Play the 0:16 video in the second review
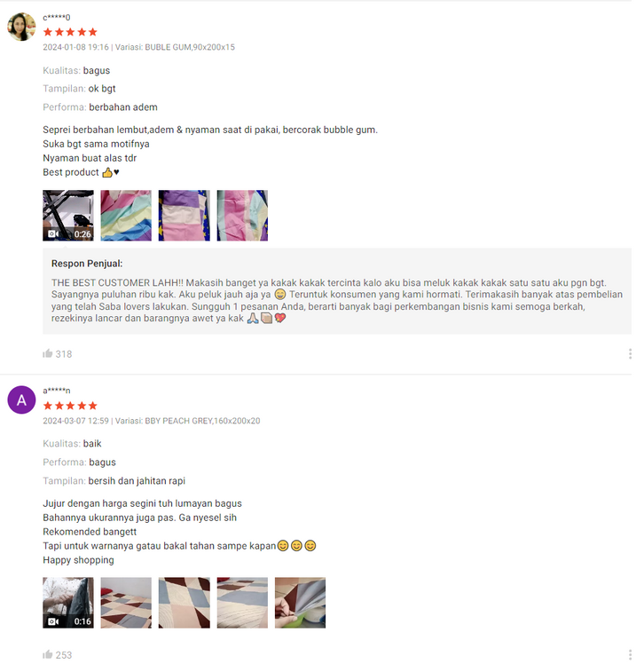644x664 pixels. tap(68, 602)
